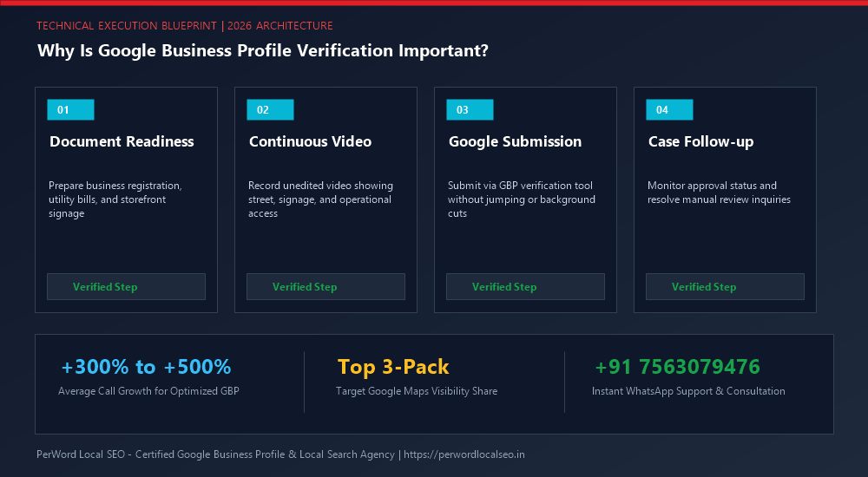The width and height of the screenshot is (868, 477).
Task: Click 'Instant WhatsApp Support & Consultation' caption
Action: click(688, 390)
